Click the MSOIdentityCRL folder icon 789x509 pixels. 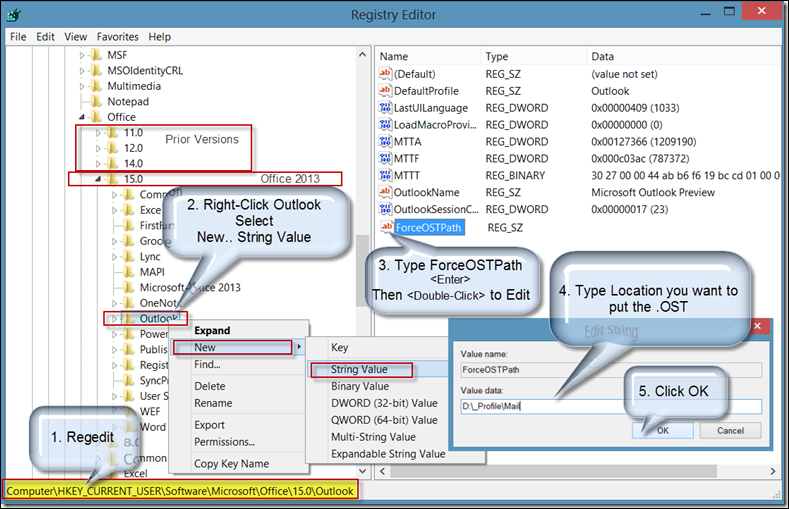pyautogui.click(x=96, y=70)
